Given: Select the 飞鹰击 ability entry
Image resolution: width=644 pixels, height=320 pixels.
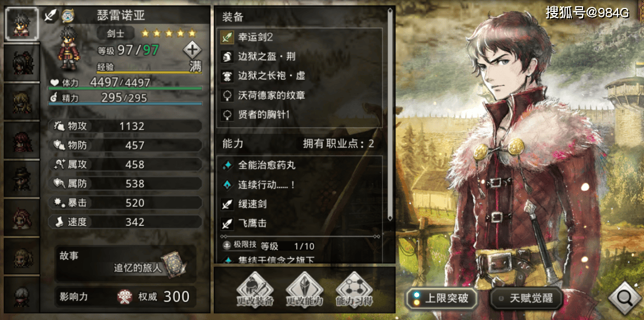Looking at the screenshot, I should point(299,223).
